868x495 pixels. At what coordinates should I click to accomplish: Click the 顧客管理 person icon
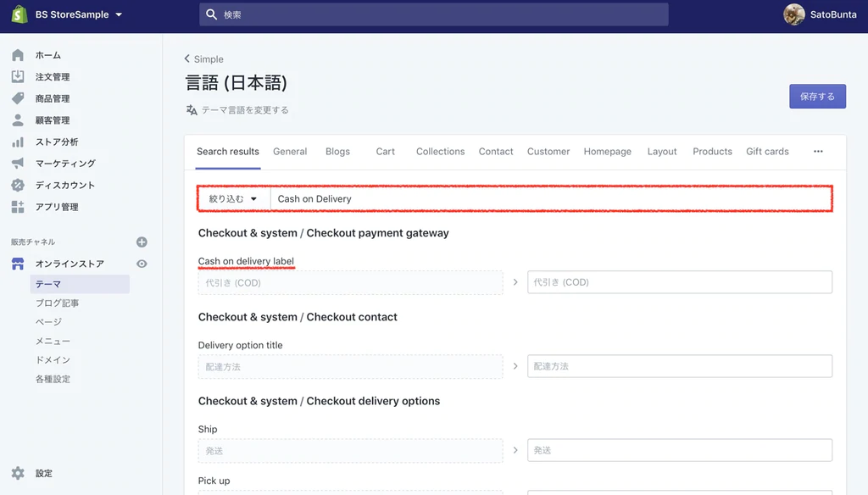click(18, 120)
